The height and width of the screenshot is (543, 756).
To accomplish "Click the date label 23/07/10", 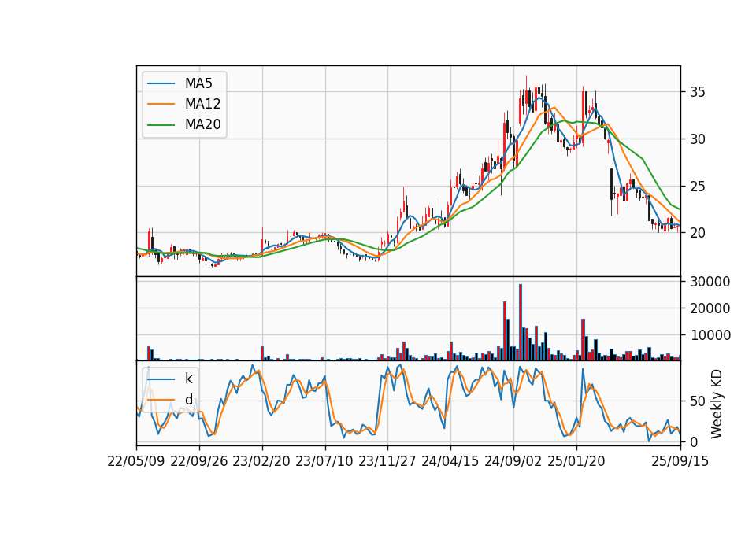I will point(324,461).
